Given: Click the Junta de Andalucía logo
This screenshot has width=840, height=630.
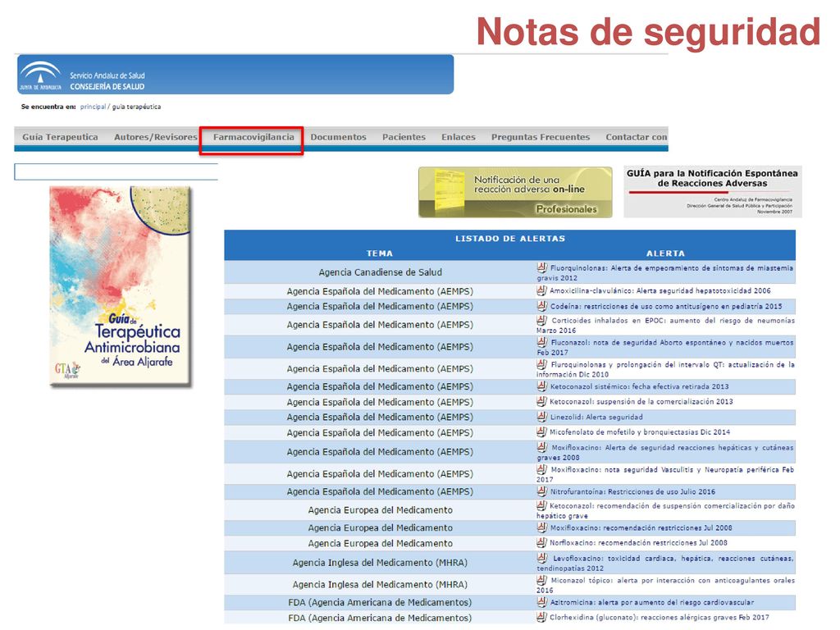Looking at the screenshot, I should (40, 75).
